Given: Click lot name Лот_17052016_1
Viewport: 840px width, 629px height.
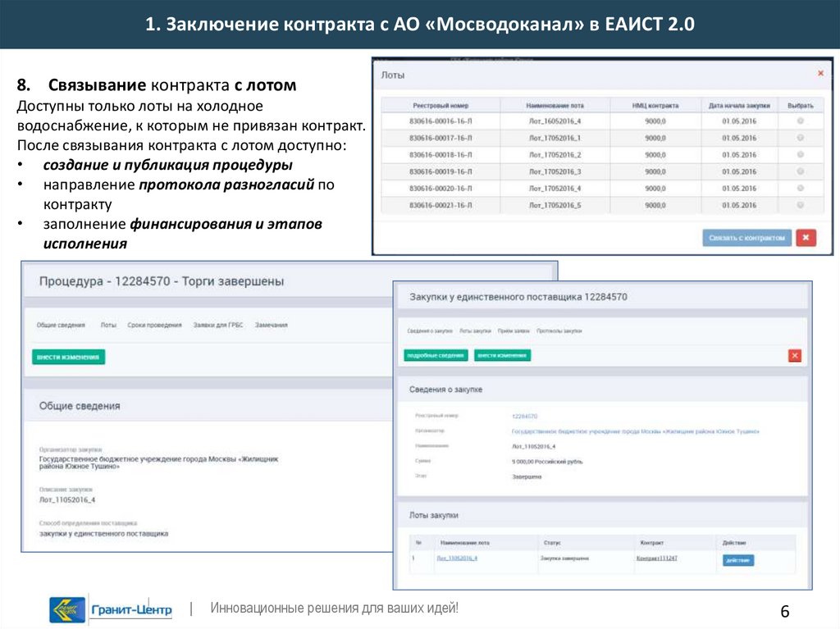Looking at the screenshot, I should coord(555,138).
